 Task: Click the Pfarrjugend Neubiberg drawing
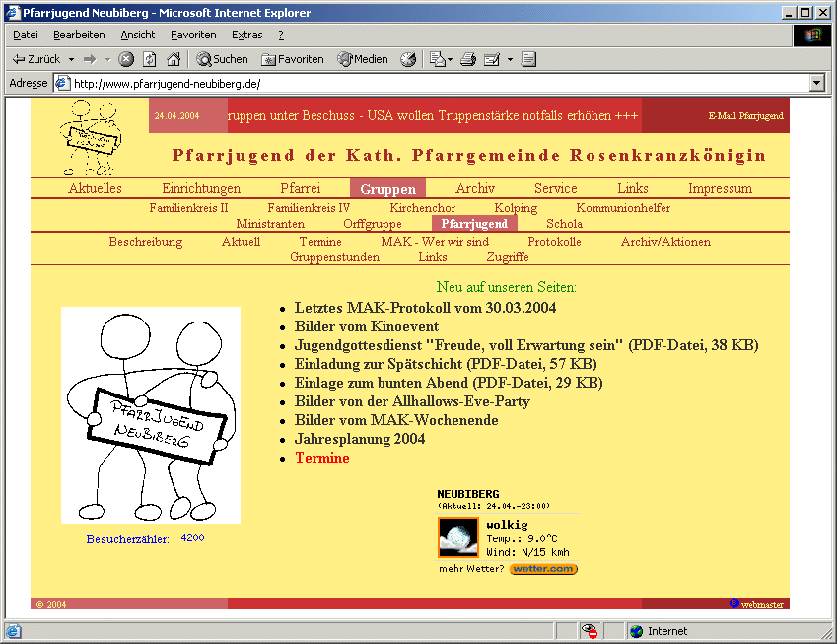pyautogui.click(x=151, y=415)
